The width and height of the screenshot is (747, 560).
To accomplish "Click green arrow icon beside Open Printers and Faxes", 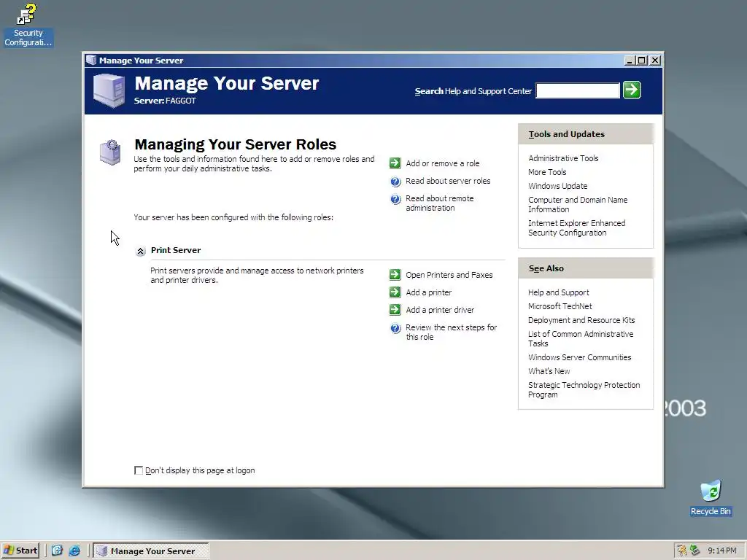I will pyautogui.click(x=395, y=274).
